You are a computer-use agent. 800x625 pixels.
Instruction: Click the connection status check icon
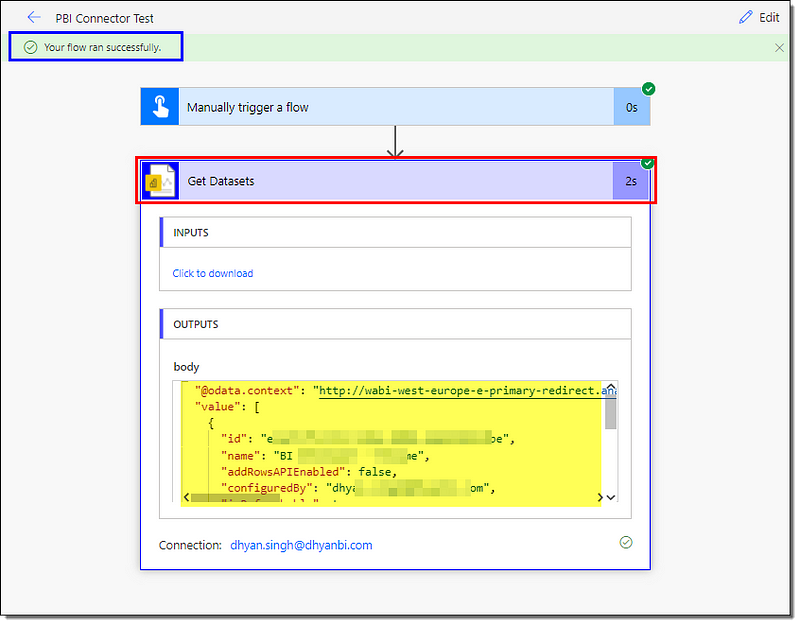[x=626, y=542]
